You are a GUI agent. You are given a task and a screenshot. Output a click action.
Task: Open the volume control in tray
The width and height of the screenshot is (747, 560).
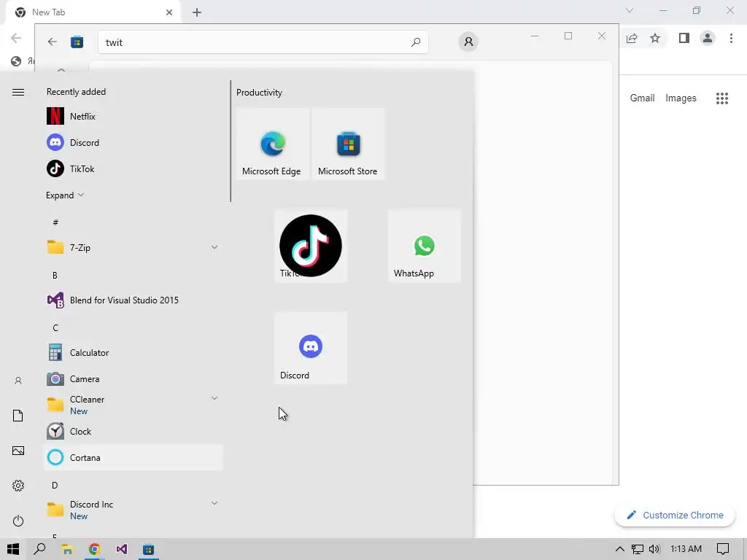click(654, 549)
